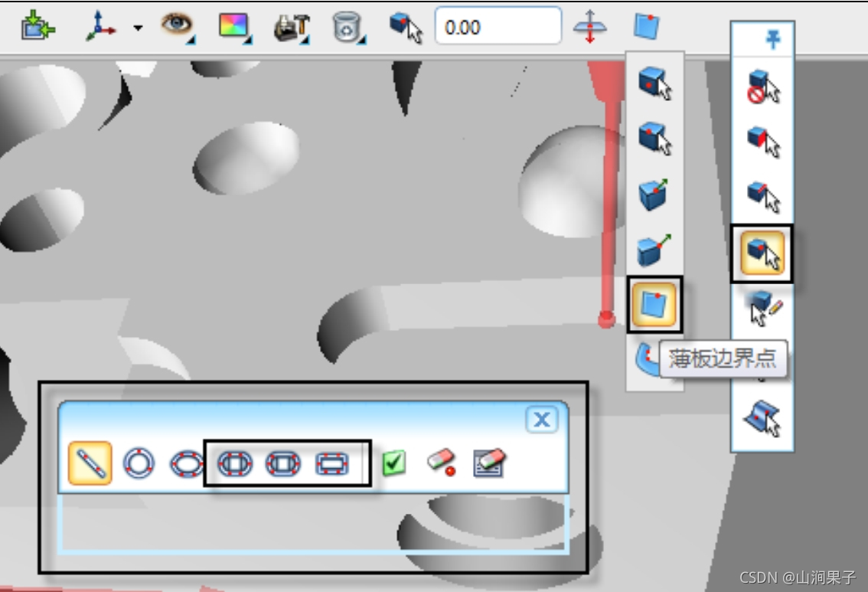The height and width of the screenshot is (592, 868).
Task: Click the import icon with green arrow
Action: pos(38,26)
